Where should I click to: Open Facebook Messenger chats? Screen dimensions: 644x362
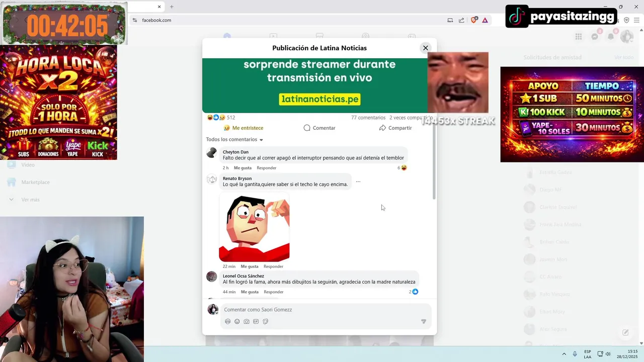595,36
